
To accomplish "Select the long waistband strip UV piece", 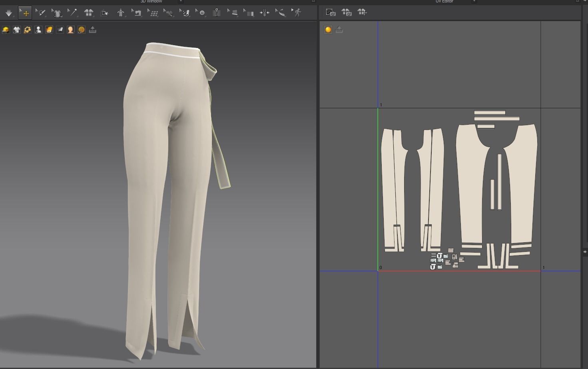I will (496, 119).
